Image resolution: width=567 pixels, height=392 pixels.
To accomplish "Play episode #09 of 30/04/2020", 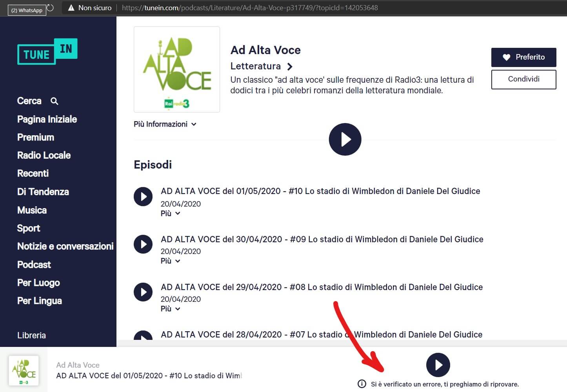I will click(143, 244).
